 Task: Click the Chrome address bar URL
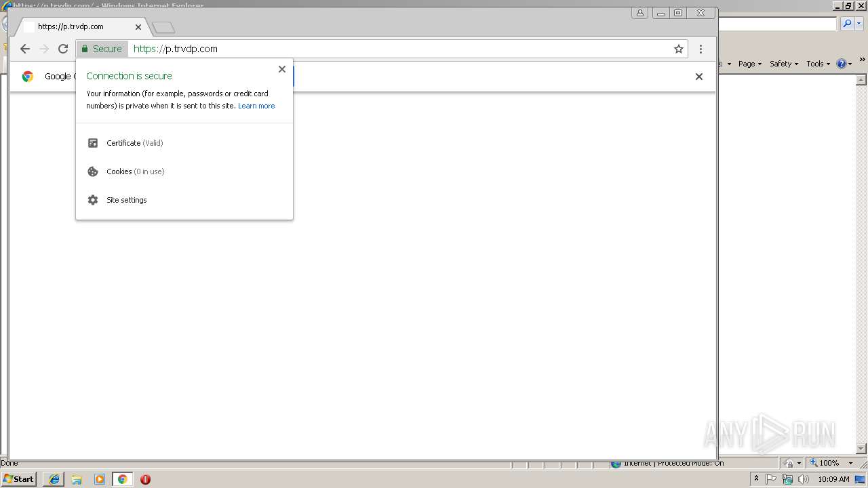[175, 49]
